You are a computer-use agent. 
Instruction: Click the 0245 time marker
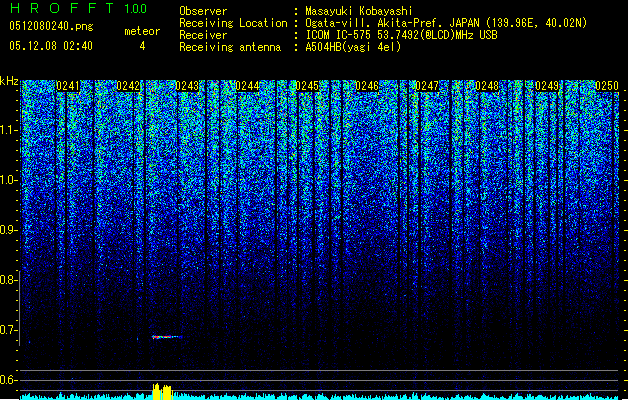(307, 86)
